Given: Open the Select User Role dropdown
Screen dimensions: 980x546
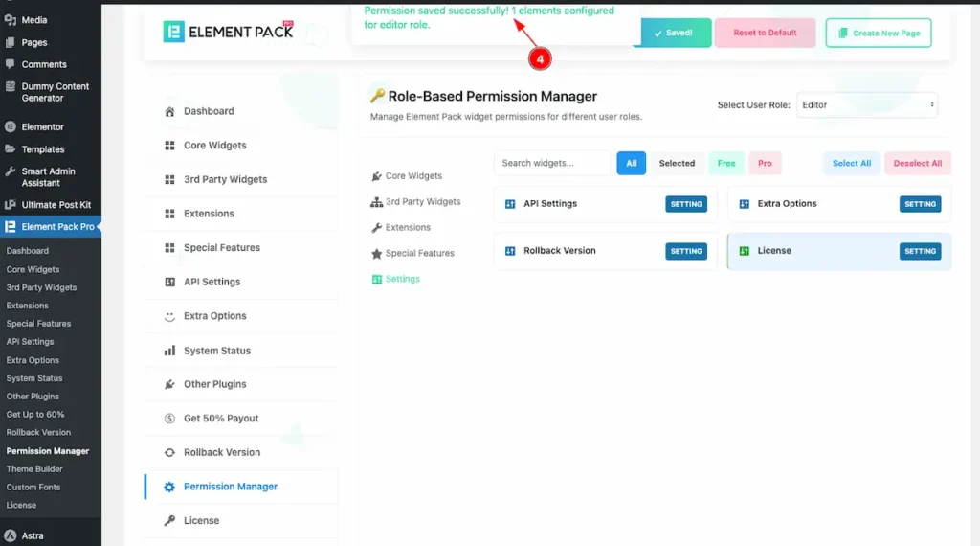Looking at the screenshot, I should (x=866, y=105).
